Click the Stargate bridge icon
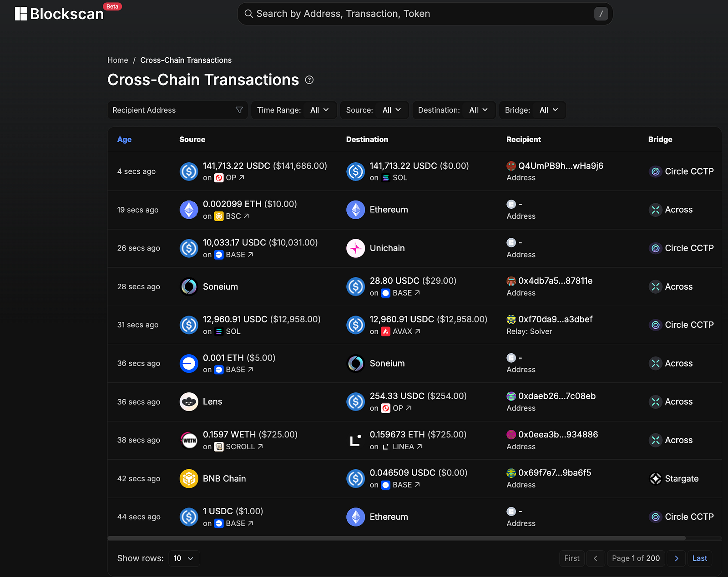728x577 pixels. [x=655, y=479]
